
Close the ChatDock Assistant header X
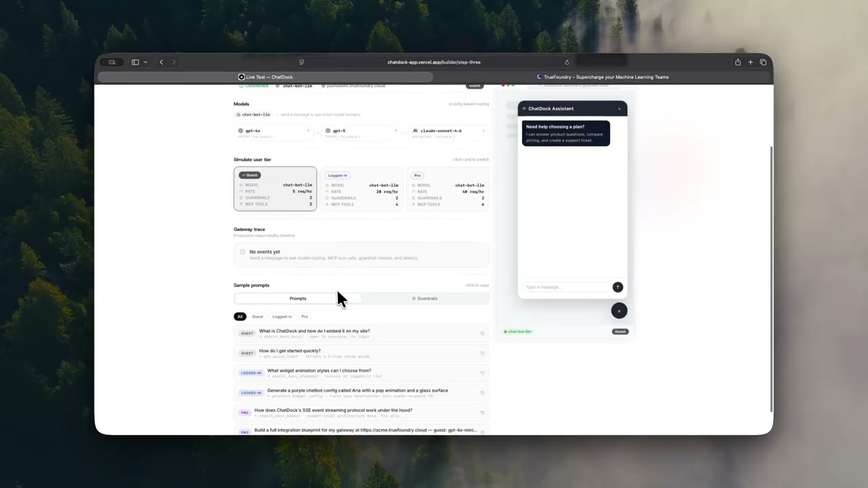point(619,108)
